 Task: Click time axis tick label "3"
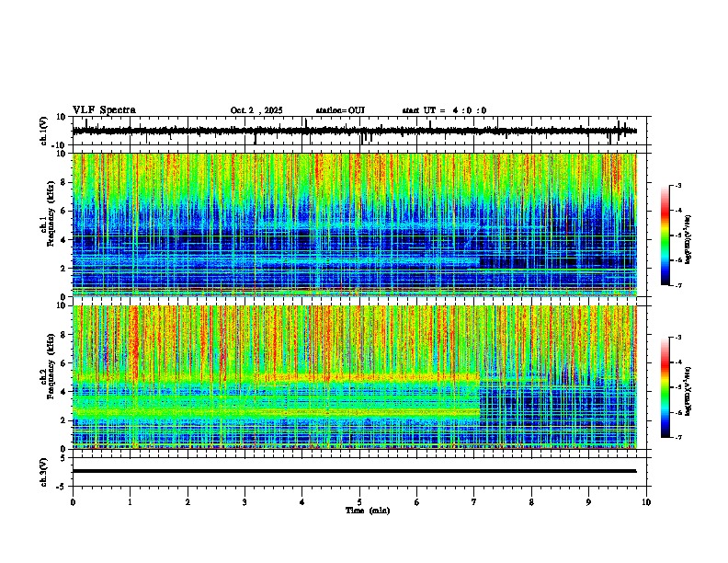(x=245, y=502)
